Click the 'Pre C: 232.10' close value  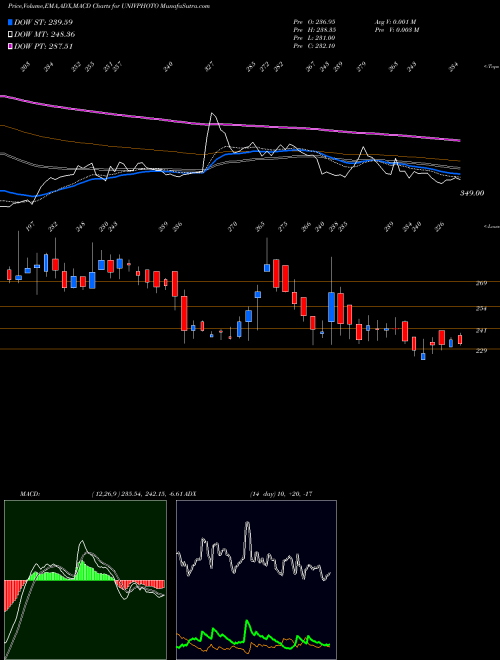[314, 46]
